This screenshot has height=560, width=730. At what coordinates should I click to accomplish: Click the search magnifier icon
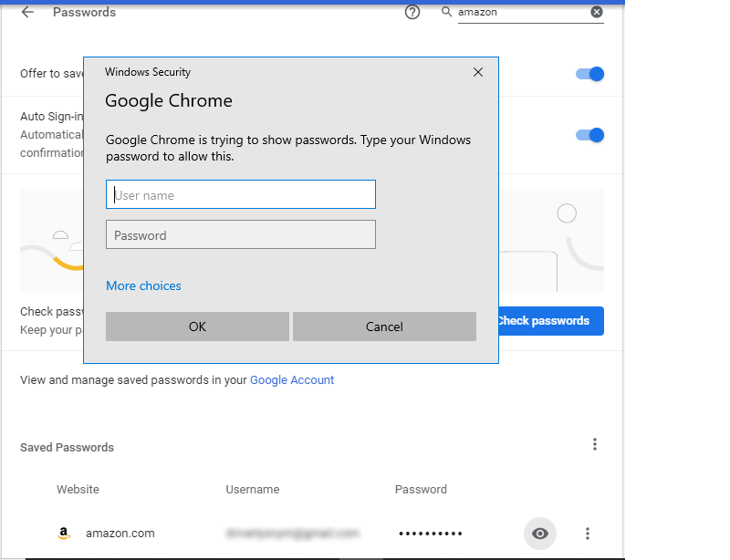(x=446, y=12)
